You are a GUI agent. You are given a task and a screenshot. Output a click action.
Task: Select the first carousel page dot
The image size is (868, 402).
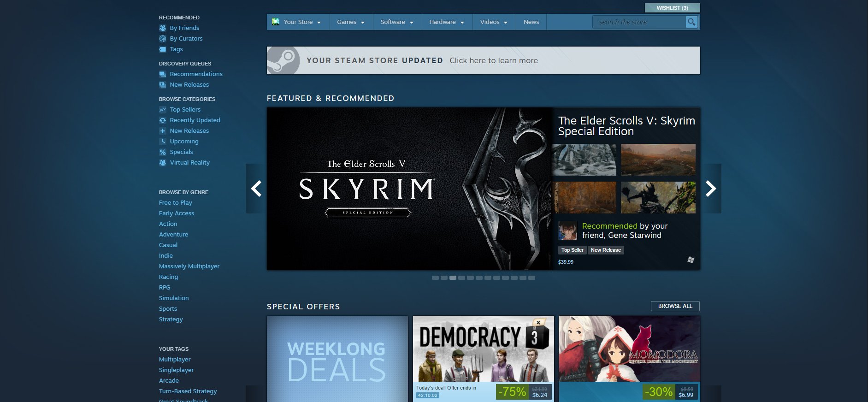point(435,278)
